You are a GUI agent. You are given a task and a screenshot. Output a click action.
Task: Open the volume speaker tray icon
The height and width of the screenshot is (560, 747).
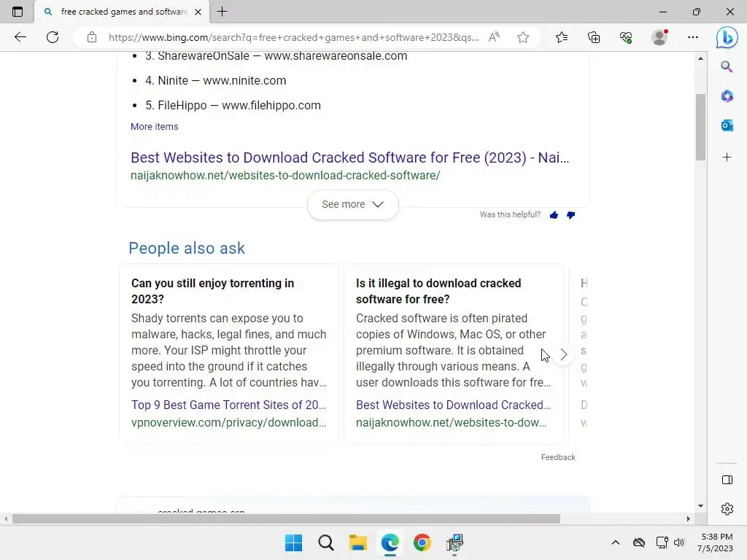point(679,542)
